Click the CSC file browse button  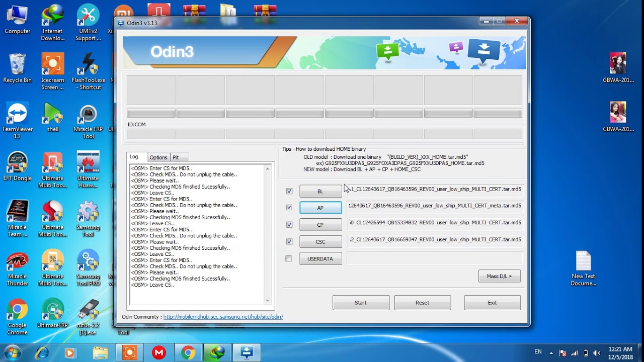320,242
